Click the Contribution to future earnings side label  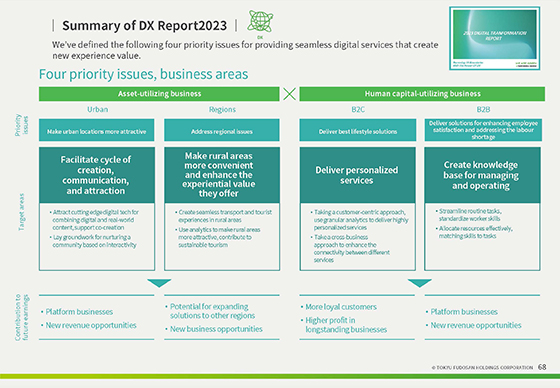point(22,317)
